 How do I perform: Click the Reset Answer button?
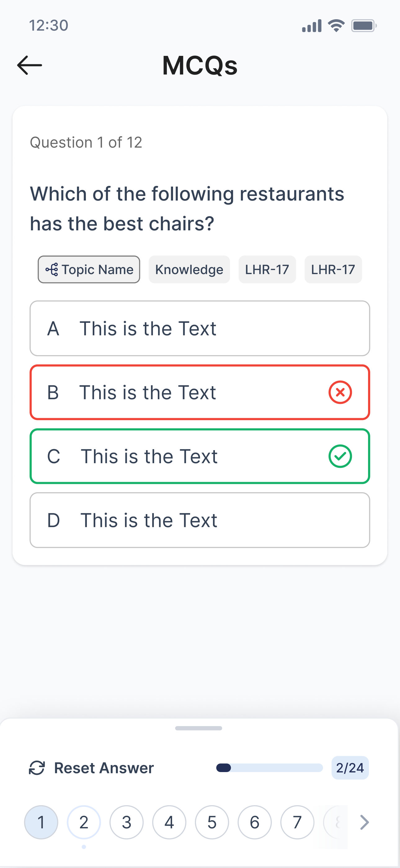pos(91,768)
